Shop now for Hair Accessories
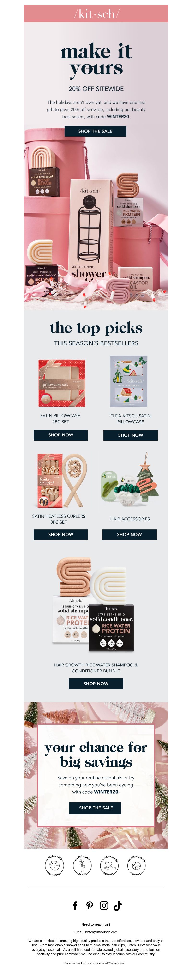192x980 pixels. (129, 534)
